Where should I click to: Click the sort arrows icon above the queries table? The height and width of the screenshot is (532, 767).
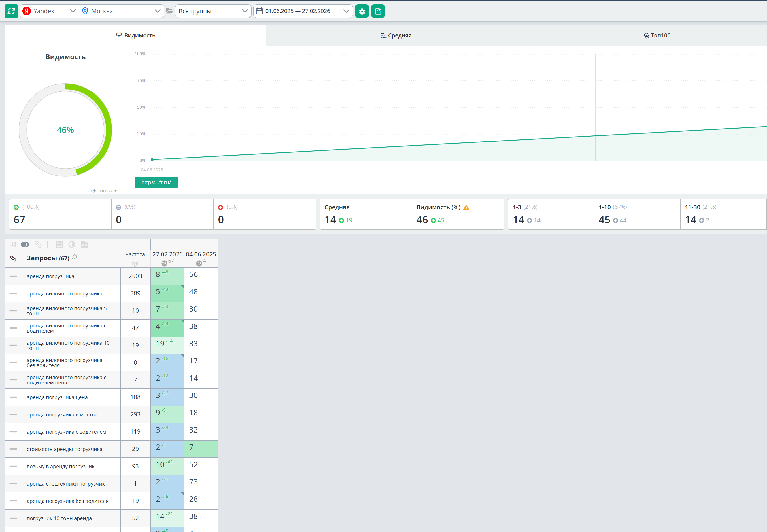[x=13, y=244]
